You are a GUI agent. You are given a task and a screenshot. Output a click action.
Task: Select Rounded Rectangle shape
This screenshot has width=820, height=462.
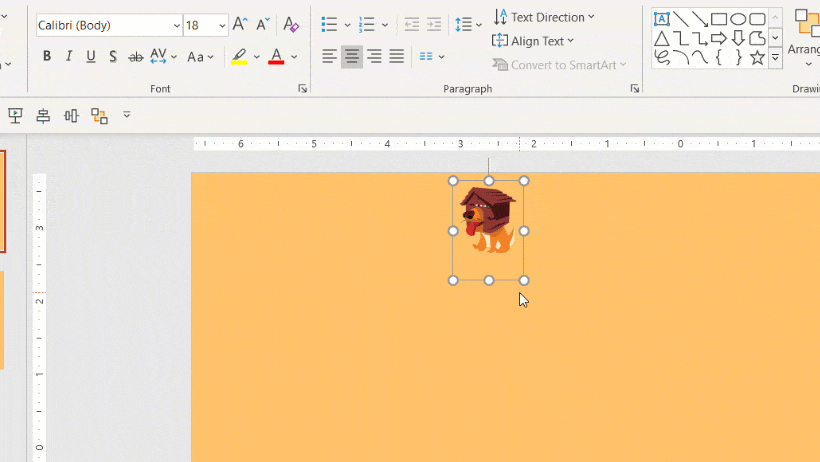[x=757, y=19]
